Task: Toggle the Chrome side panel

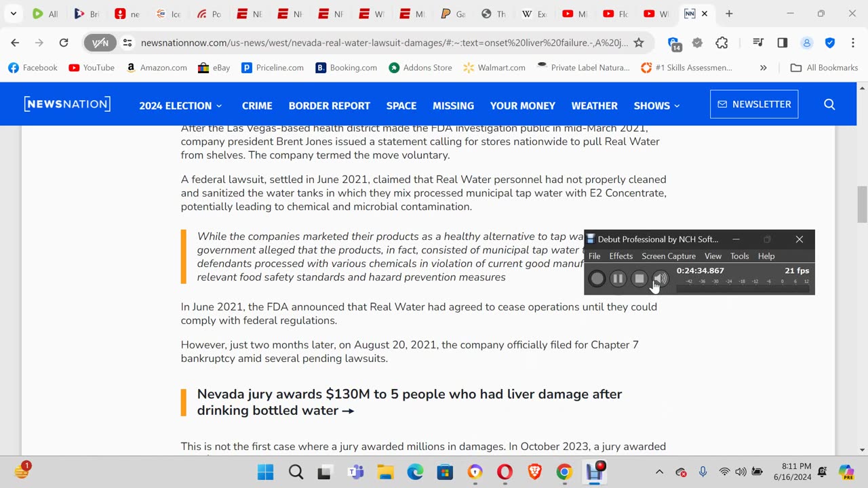Action: coord(783,43)
